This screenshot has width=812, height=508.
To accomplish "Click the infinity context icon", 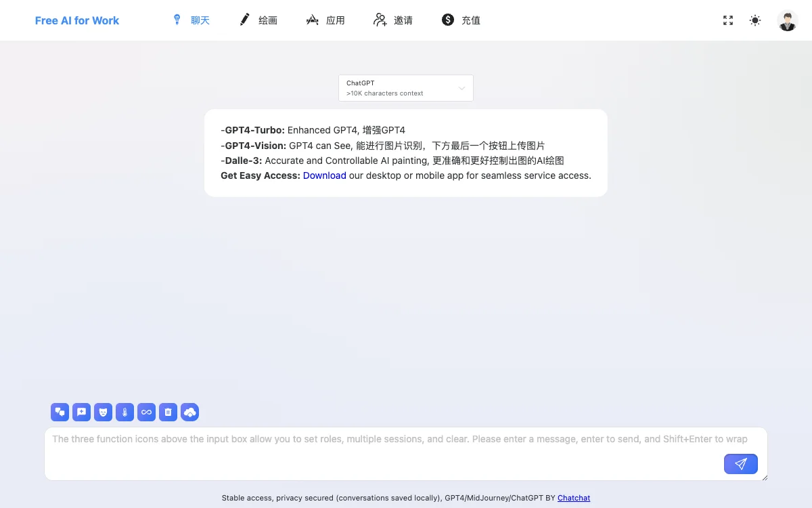I will click(146, 412).
